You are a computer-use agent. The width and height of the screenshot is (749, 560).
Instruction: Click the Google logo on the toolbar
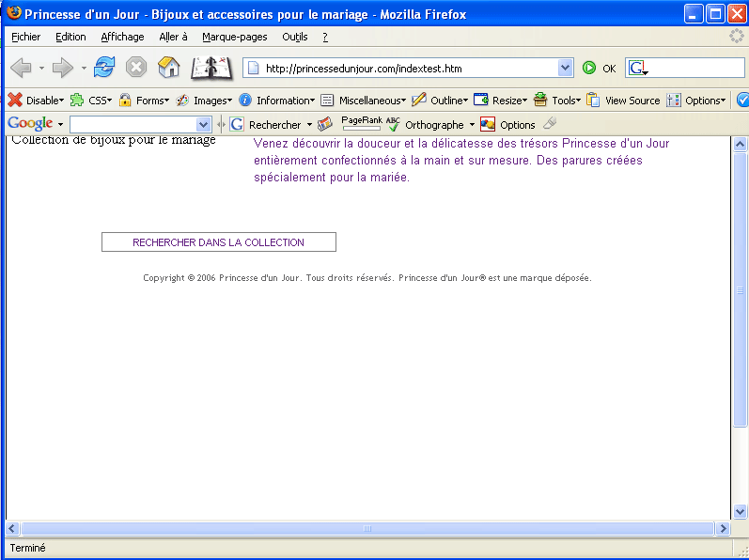click(x=30, y=124)
